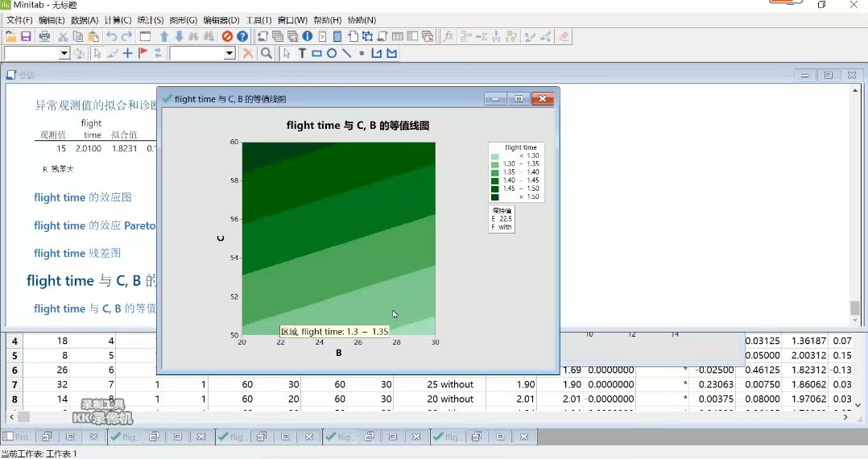This screenshot has width=868, height=459.
Task: Open the blue Info icon
Action: 308,36
